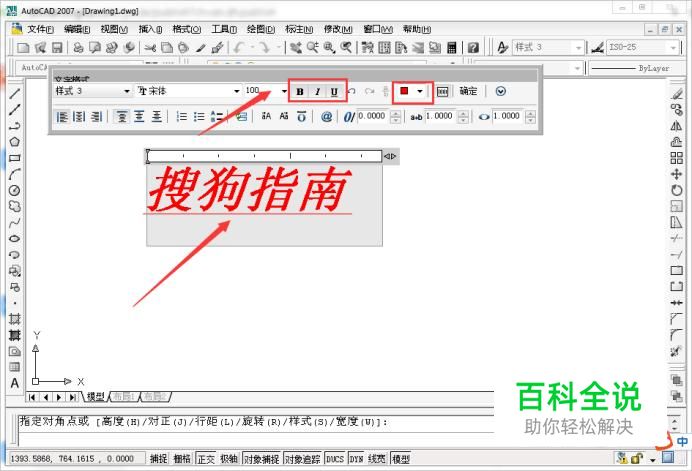Select the Multiline Text tool
The image size is (692, 471).
point(15,383)
